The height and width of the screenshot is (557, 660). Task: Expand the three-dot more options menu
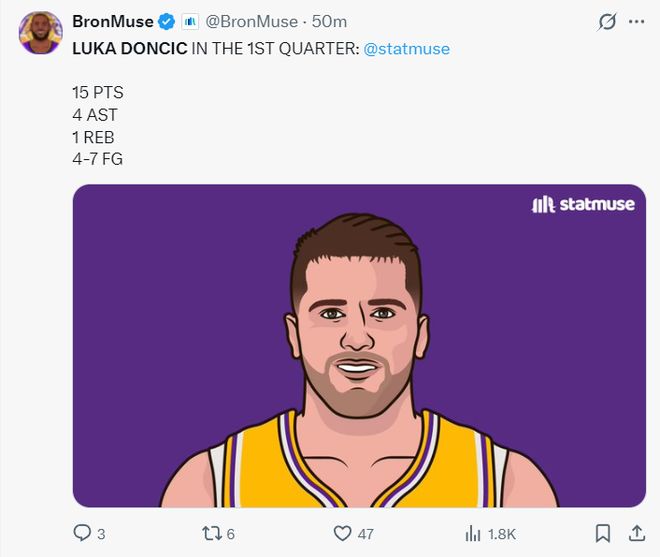[x=636, y=22]
